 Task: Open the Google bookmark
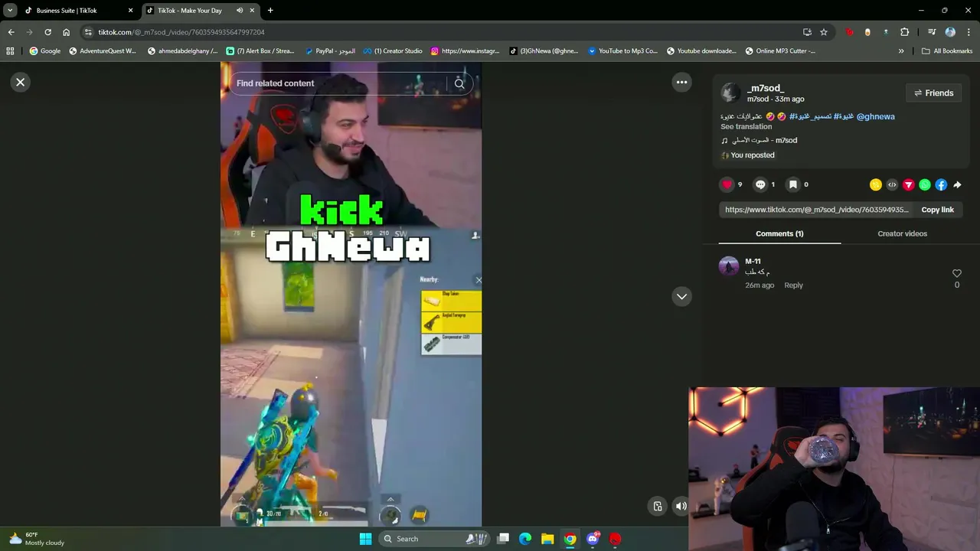click(45, 51)
